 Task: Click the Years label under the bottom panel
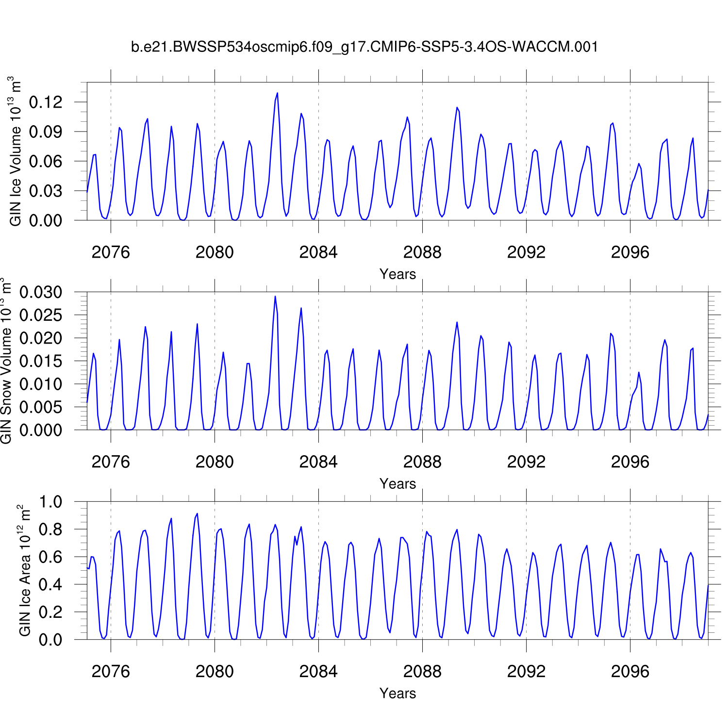click(x=397, y=694)
